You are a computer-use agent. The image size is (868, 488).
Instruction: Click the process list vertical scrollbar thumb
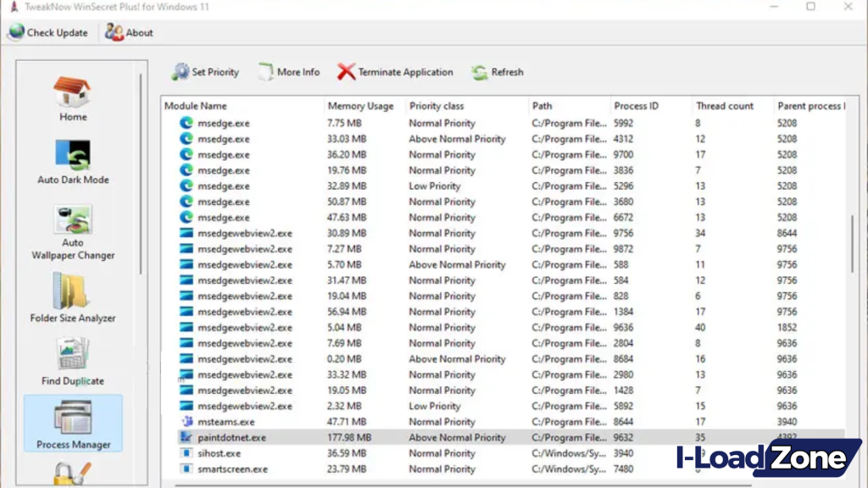pyautogui.click(x=852, y=243)
